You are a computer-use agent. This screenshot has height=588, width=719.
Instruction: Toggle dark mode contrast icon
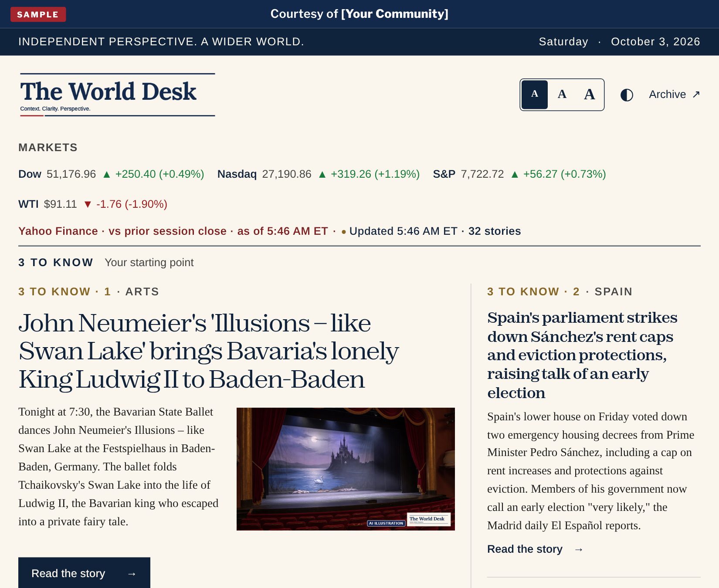pyautogui.click(x=627, y=95)
